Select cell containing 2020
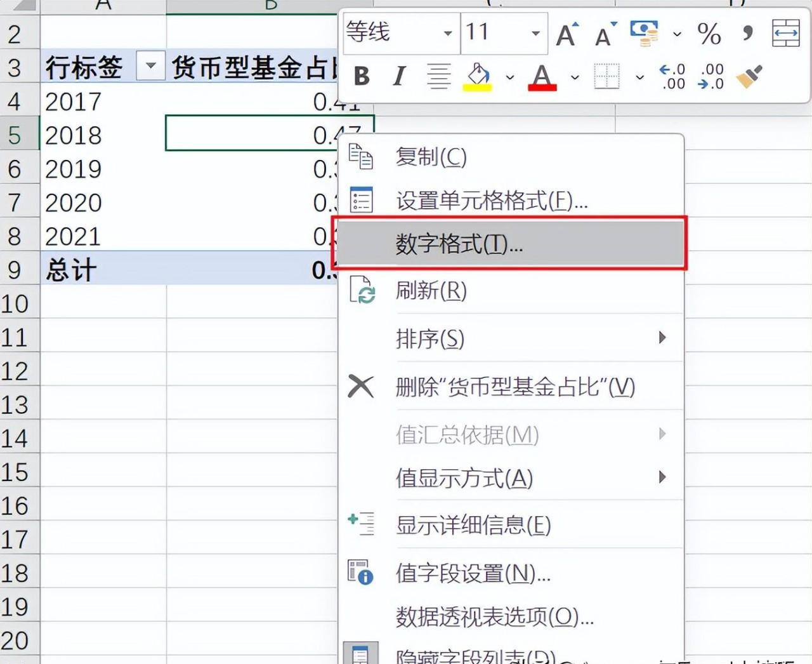The width and height of the screenshot is (812, 664). (103, 202)
